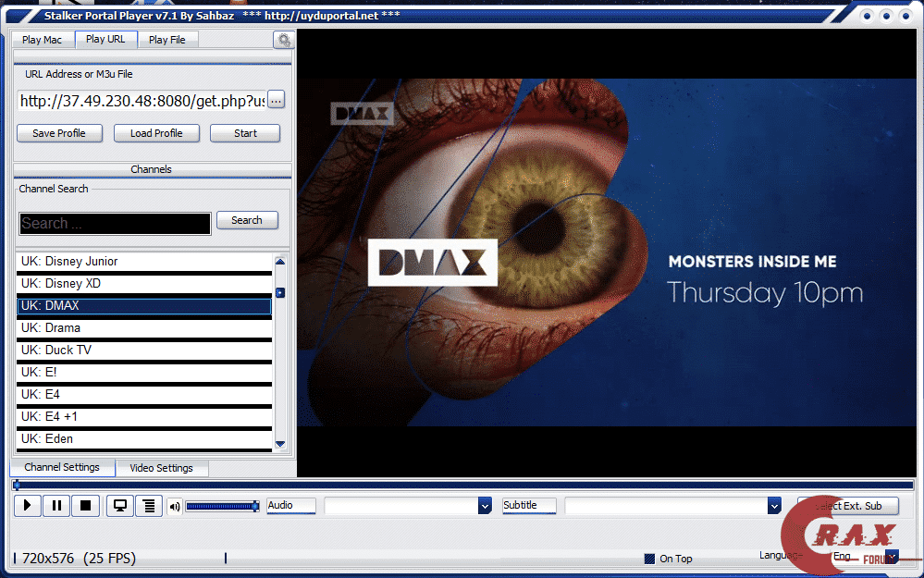Focus the channel Search text box

pos(115,224)
